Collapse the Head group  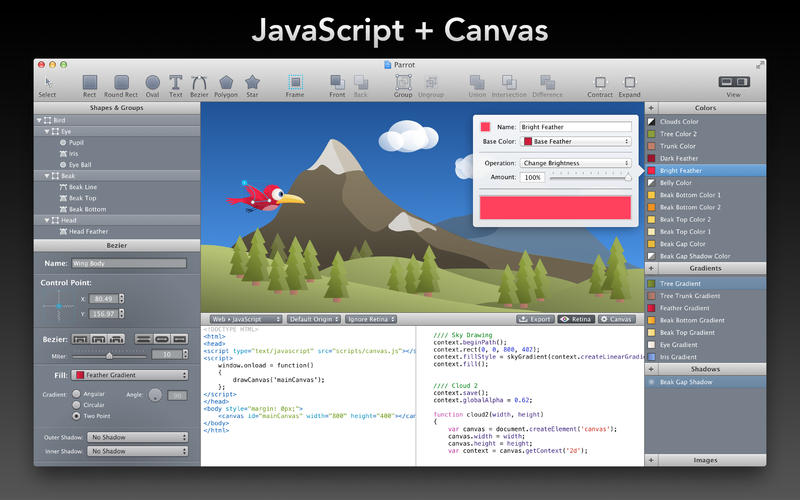(47, 220)
